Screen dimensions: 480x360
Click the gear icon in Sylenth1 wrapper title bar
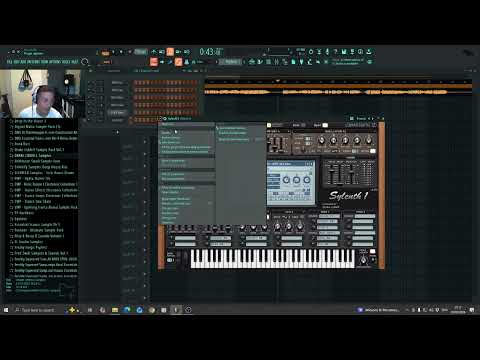click(x=165, y=118)
